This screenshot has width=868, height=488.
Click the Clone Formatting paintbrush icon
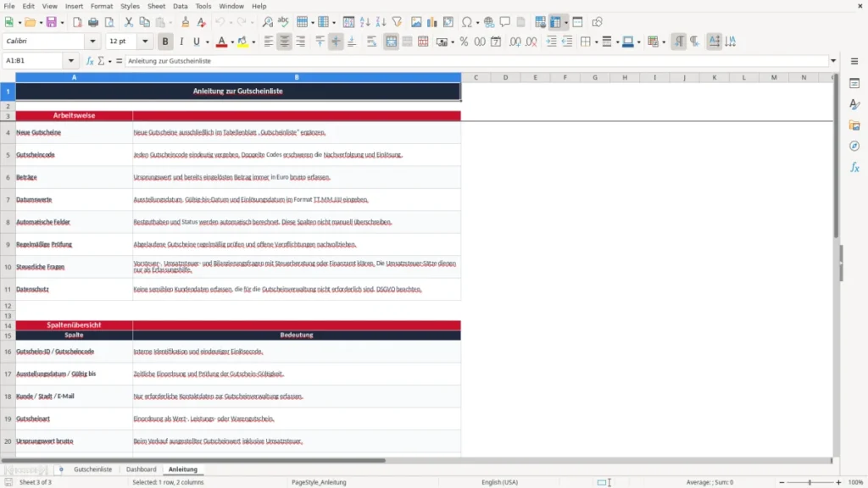pos(185,22)
